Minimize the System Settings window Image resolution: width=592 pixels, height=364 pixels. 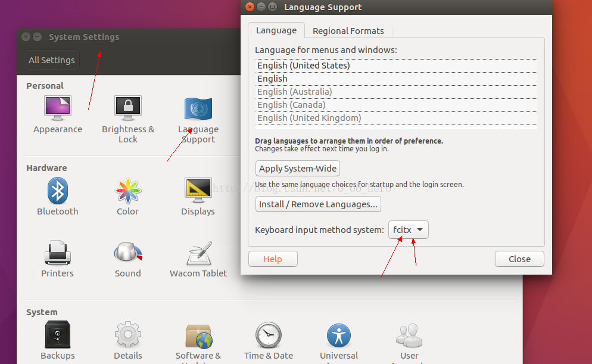tap(37, 36)
